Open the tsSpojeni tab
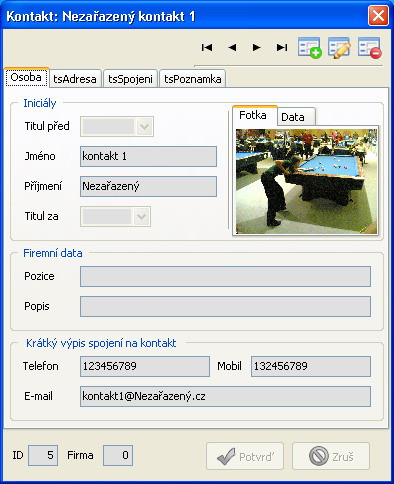Screen dimensions: 394x484 [x=130, y=79]
